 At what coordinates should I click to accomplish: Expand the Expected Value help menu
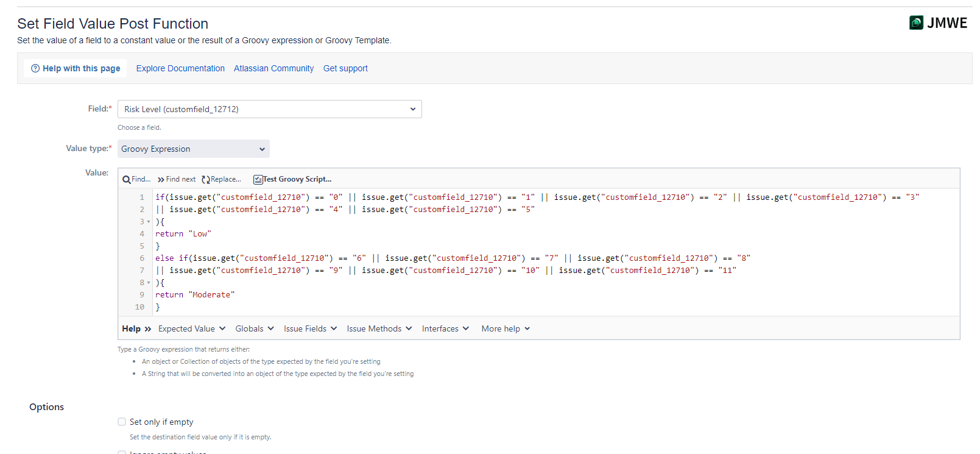point(192,328)
